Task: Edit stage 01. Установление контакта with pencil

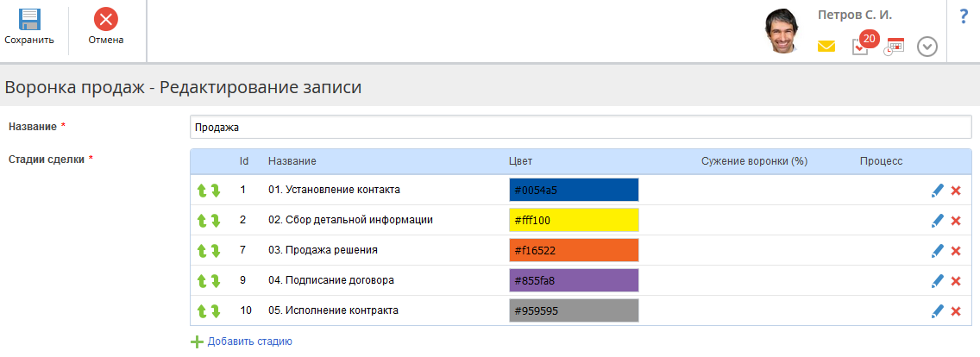Action: [x=938, y=191]
